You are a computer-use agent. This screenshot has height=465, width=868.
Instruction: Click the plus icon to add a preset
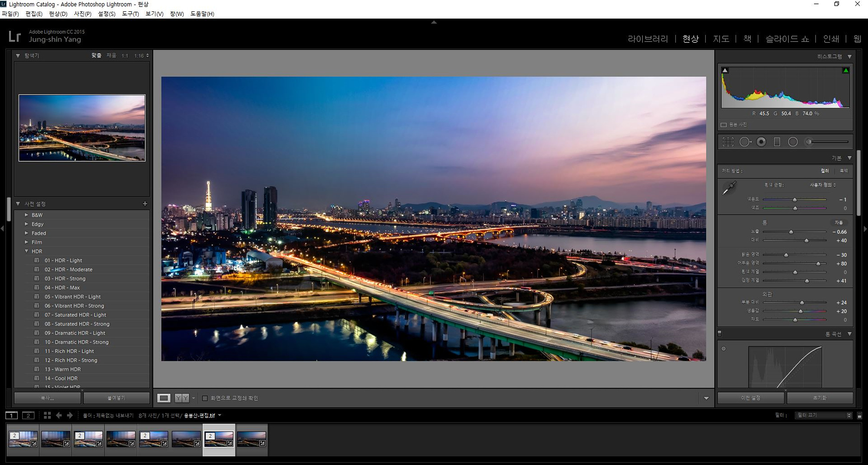(x=145, y=204)
